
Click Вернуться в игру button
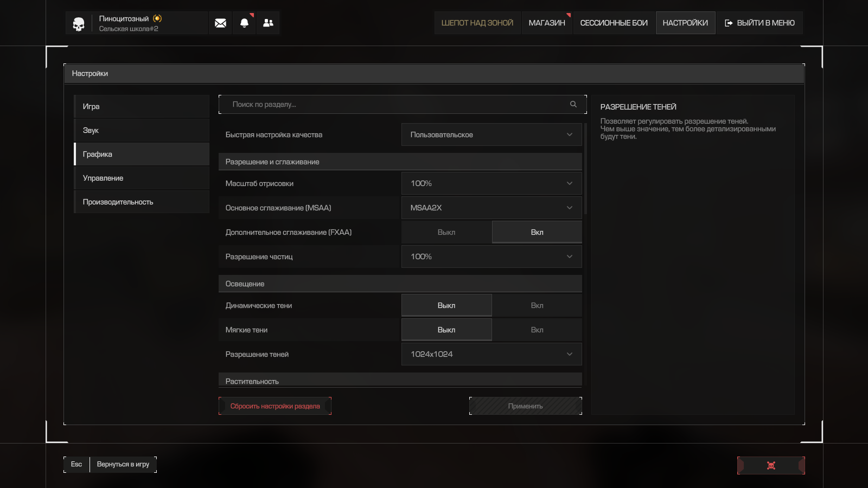pyautogui.click(x=123, y=464)
